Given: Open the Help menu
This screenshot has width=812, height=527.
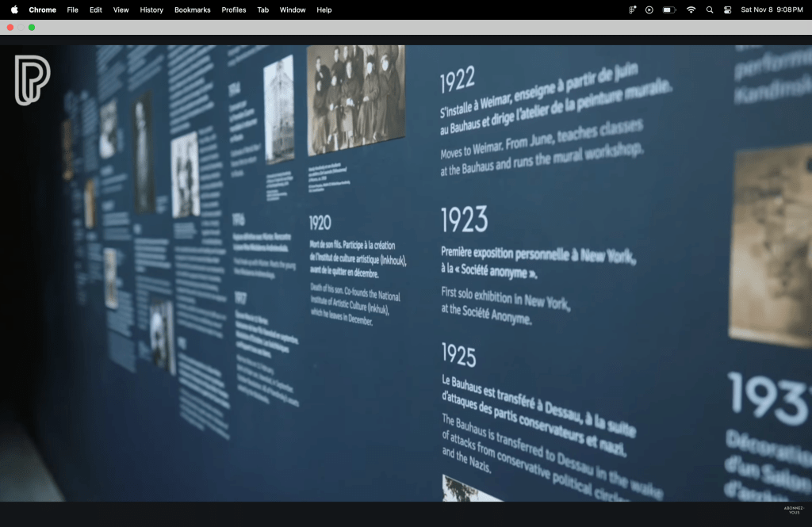Looking at the screenshot, I should (x=324, y=10).
